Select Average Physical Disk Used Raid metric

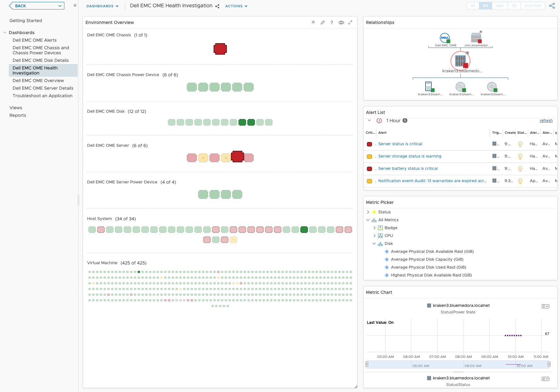428,267
